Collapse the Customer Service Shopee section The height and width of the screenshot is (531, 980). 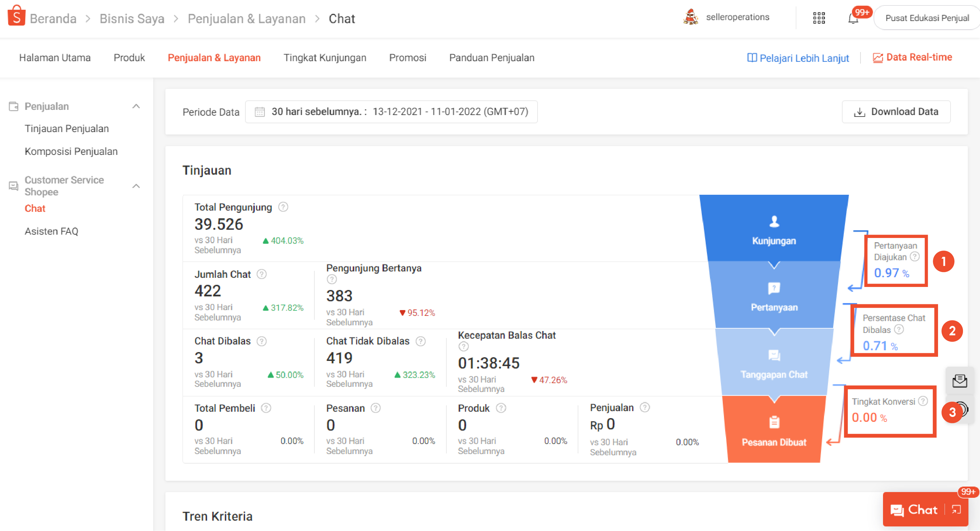pyautogui.click(x=136, y=186)
